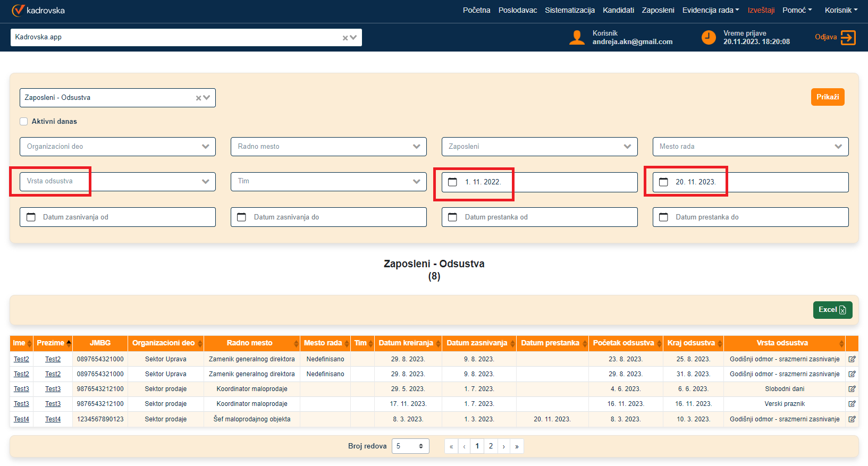
Task: Open the Test4 first name link
Action: [21, 419]
